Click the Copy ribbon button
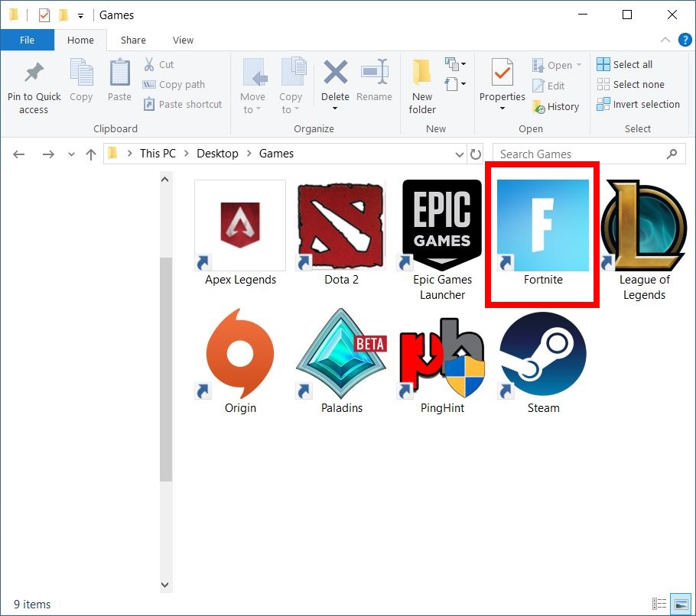696x616 pixels. (x=81, y=81)
